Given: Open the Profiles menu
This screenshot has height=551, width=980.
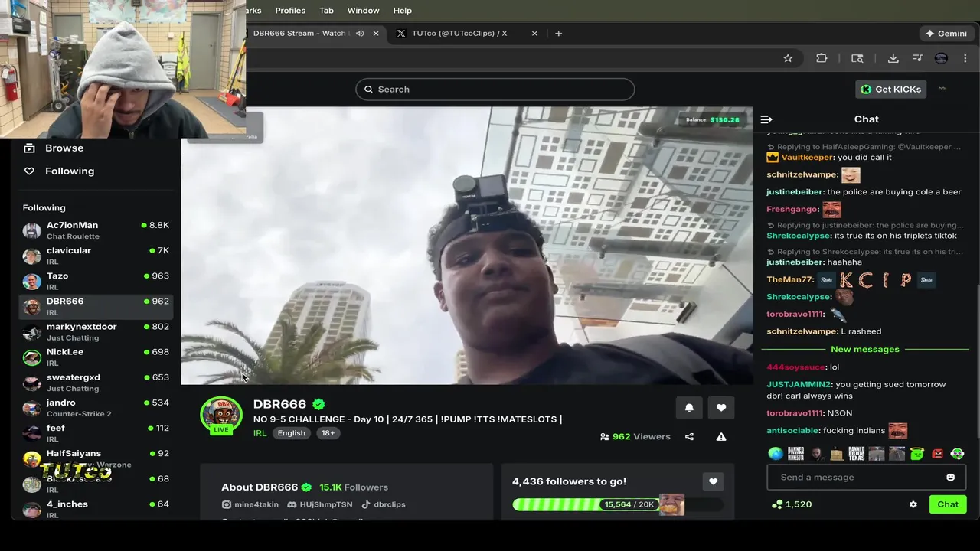Looking at the screenshot, I should [290, 11].
